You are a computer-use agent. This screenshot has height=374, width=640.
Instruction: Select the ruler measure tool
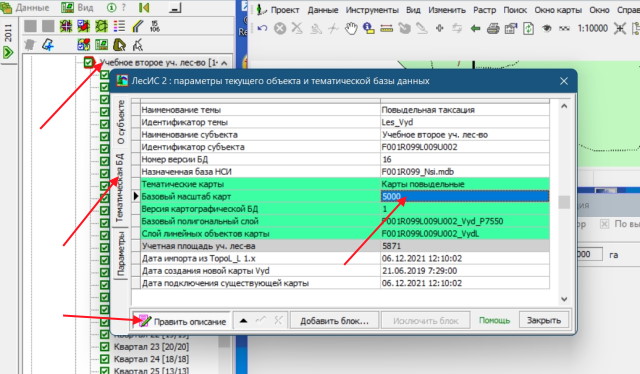386,28
